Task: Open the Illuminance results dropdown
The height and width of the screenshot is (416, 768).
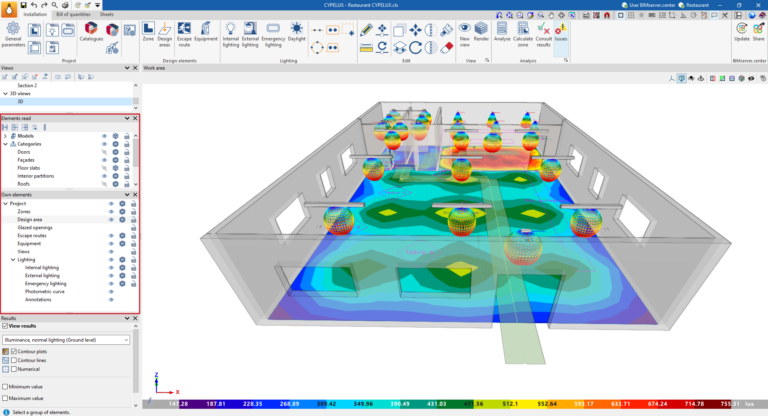Action: [66, 340]
